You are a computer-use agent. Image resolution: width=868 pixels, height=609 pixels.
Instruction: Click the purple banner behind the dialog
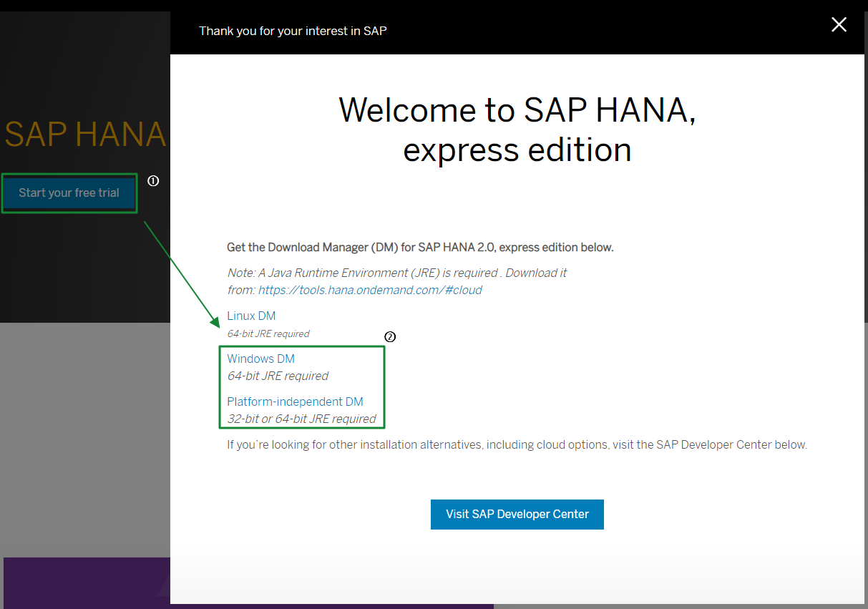(x=86, y=583)
